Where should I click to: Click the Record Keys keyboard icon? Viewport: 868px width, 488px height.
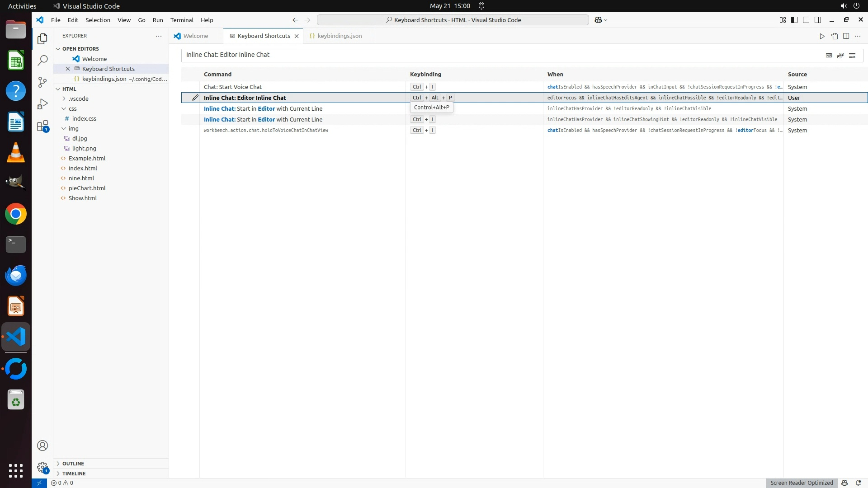(829, 55)
